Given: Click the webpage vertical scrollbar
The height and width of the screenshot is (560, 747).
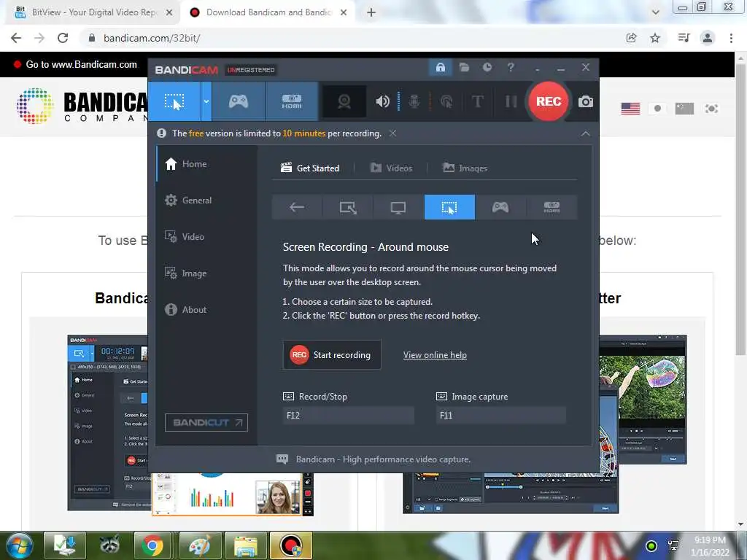Looking at the screenshot, I should (x=740, y=209).
